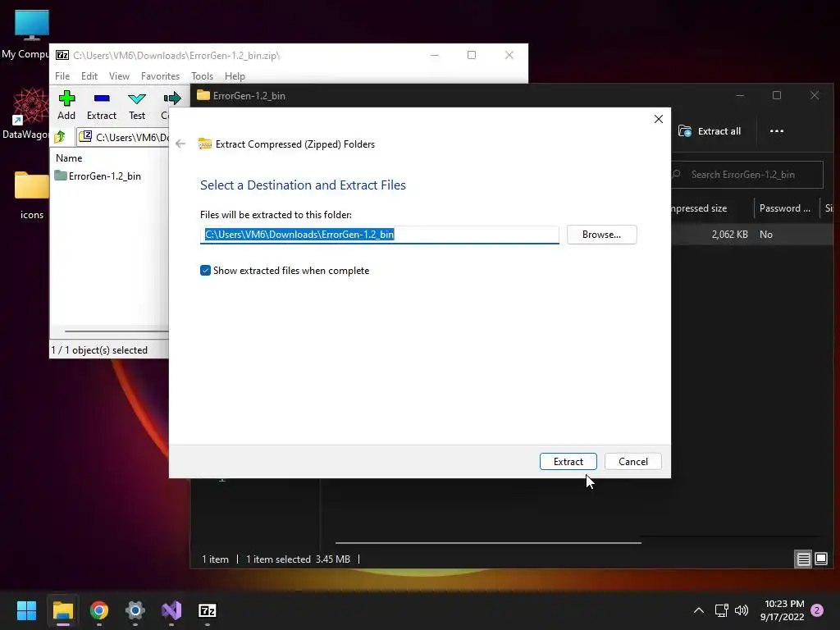The height and width of the screenshot is (630, 840).
Task: Click the Compressed size column header
Action: pyautogui.click(x=700, y=208)
